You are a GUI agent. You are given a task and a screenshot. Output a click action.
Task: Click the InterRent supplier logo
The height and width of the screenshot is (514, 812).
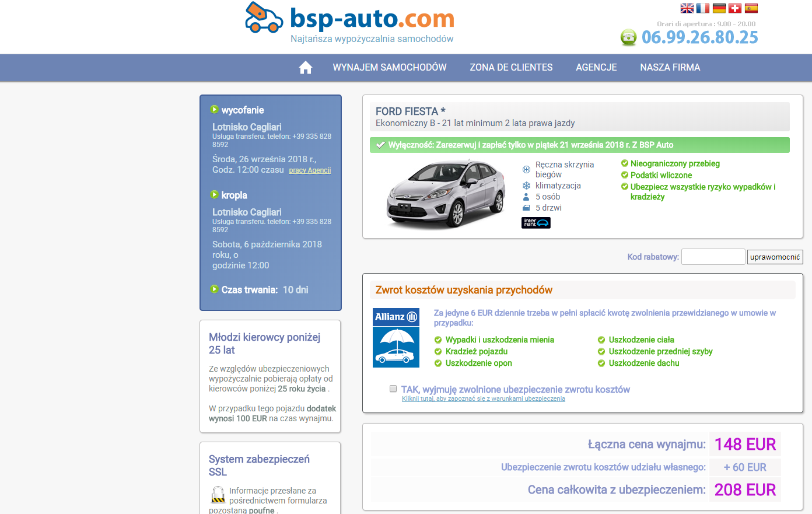pyautogui.click(x=536, y=222)
